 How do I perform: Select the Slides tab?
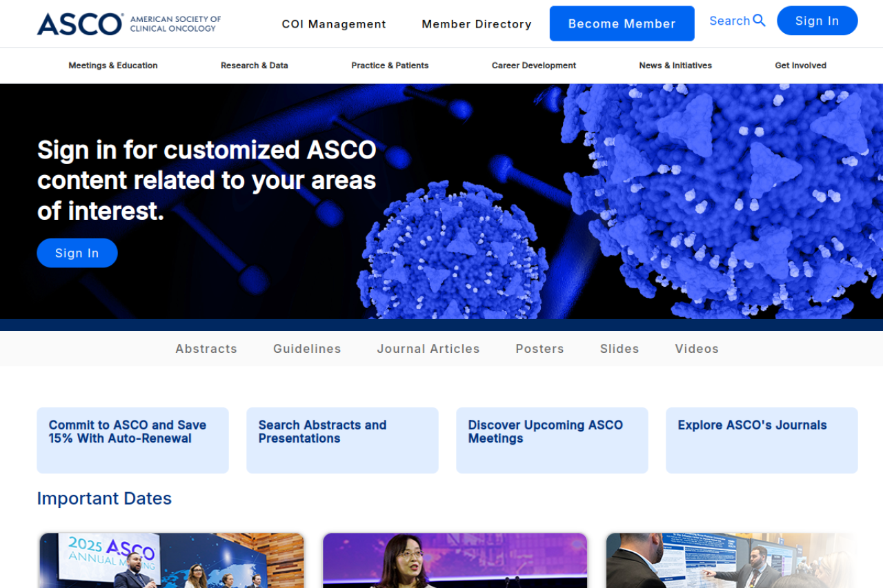click(619, 349)
